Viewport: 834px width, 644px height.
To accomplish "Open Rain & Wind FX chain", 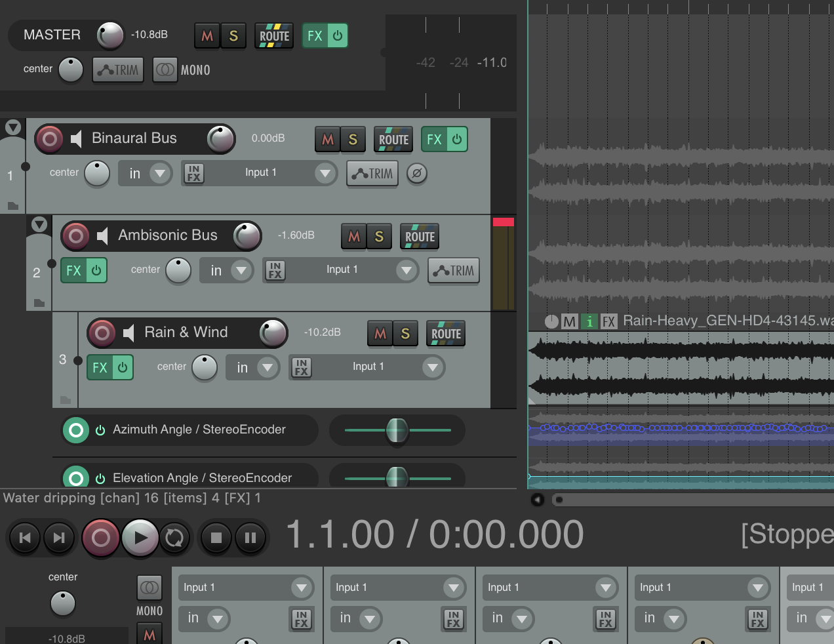I will point(100,367).
